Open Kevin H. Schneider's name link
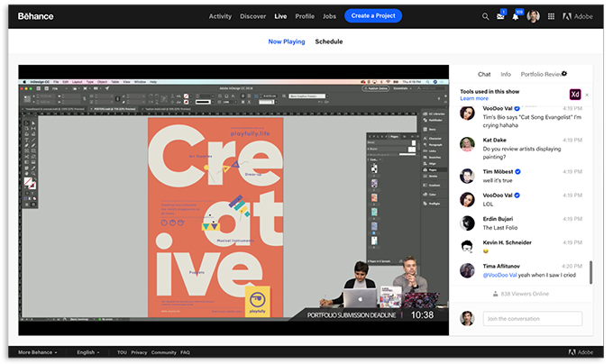This screenshot has height=364, width=613. [507, 243]
